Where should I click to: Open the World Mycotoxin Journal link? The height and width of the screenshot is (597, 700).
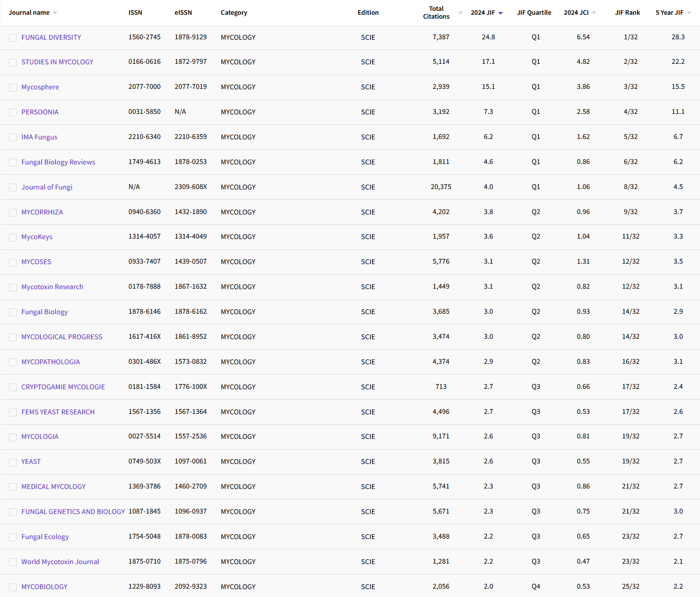(x=60, y=562)
